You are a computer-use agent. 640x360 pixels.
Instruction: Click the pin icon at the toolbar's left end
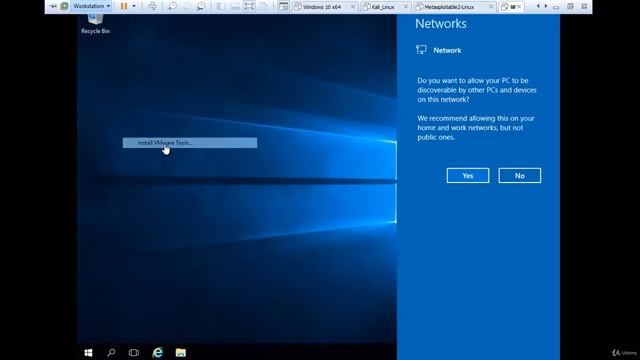pyautogui.click(x=53, y=6)
